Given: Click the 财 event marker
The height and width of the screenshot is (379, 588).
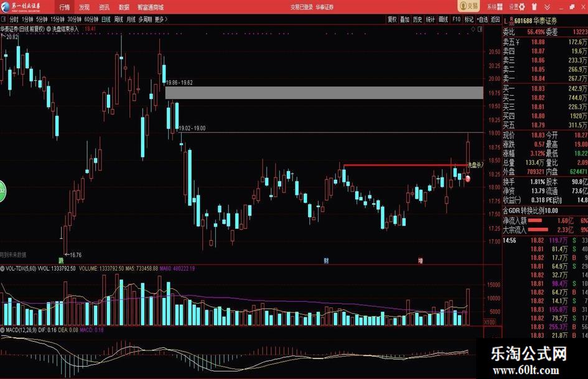Looking at the screenshot, I should click(x=326, y=260).
